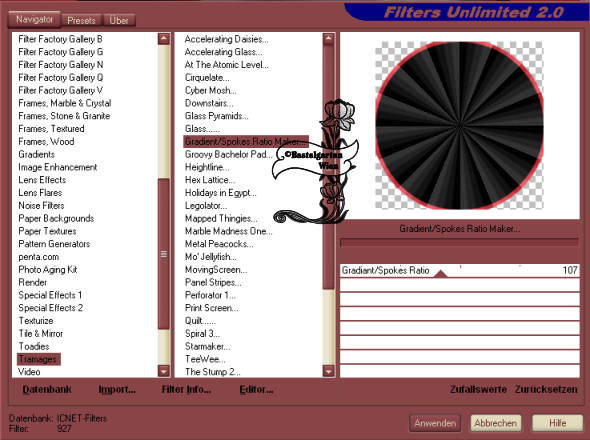Click the Abbrechen button
590x440 pixels.
point(496,423)
